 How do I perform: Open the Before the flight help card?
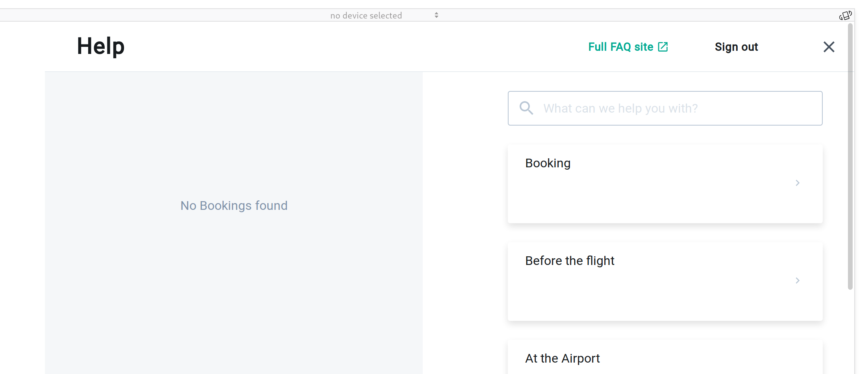coord(665,281)
